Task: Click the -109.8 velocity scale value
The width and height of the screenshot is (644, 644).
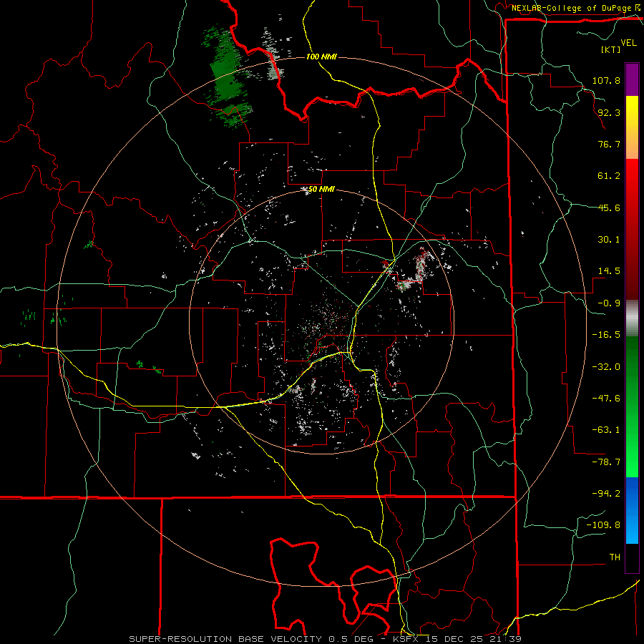Action: point(603,525)
